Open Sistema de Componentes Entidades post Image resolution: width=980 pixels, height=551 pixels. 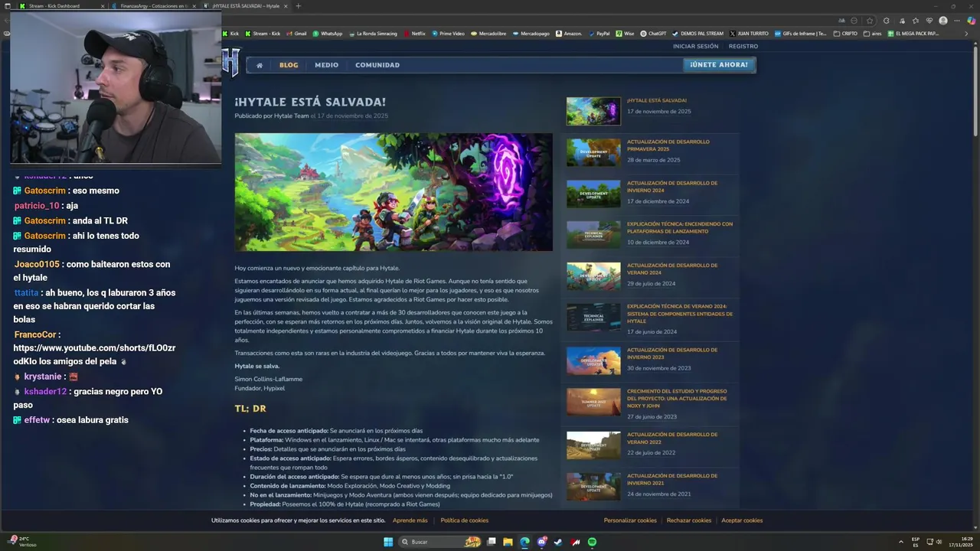(x=680, y=314)
